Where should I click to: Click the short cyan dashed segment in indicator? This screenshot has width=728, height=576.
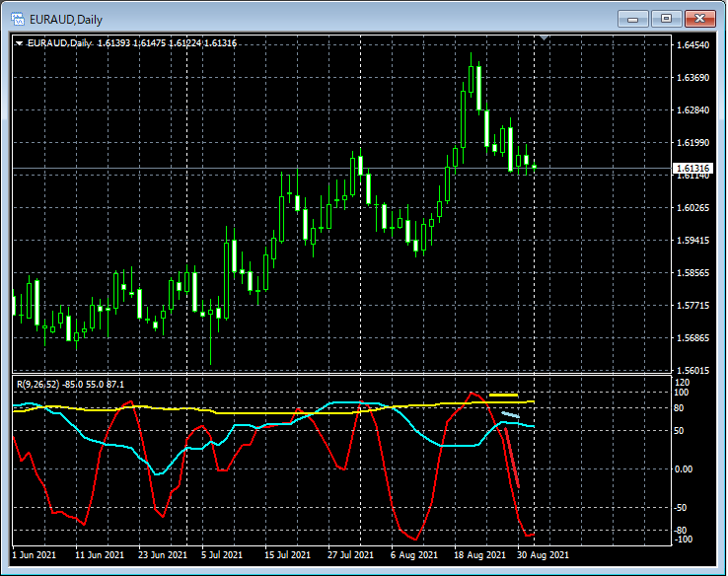point(510,415)
